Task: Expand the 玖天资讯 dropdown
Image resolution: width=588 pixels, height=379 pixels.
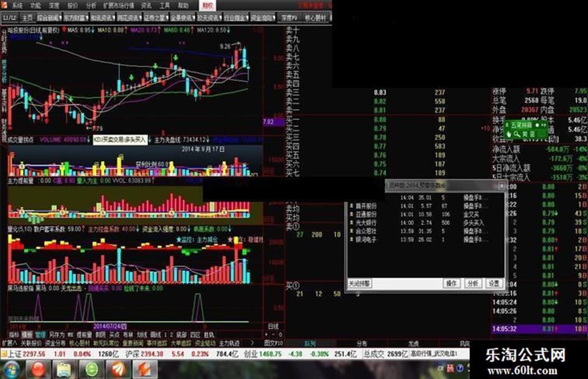Action: (x=209, y=17)
